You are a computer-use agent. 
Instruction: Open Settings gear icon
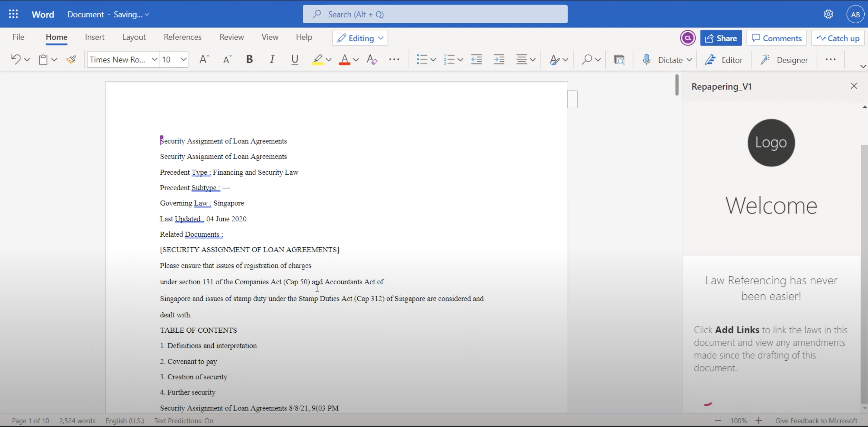(x=828, y=14)
